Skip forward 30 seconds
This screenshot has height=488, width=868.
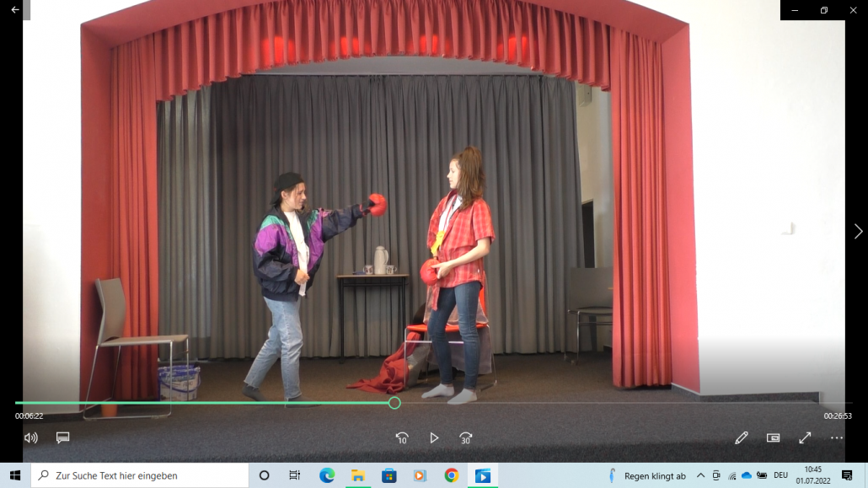(x=465, y=438)
